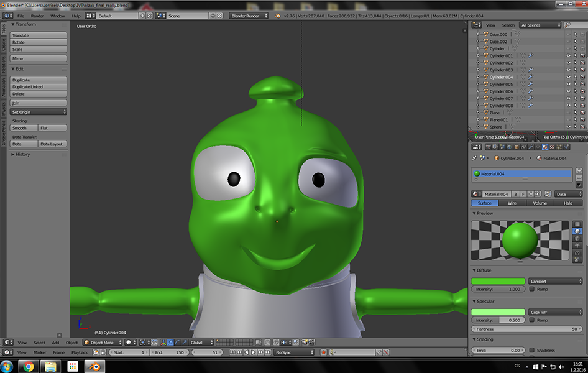This screenshot has height=373, width=588.
Task: Enable the Shadeless checkbox
Action: click(x=531, y=351)
